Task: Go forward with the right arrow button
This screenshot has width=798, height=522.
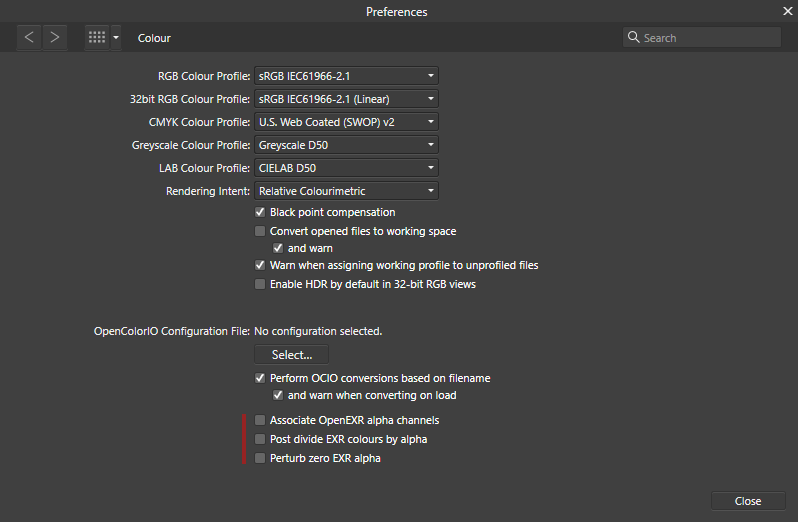Action: [55, 38]
